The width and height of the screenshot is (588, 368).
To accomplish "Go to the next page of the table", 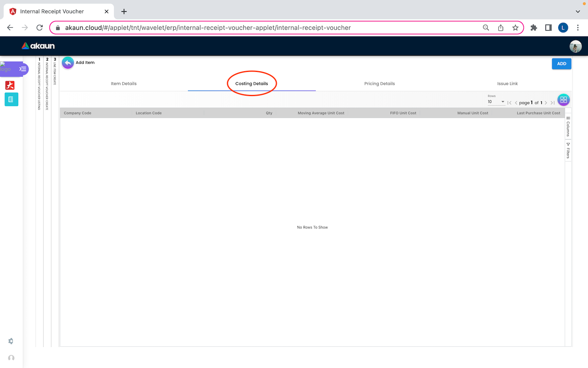I will tap(546, 103).
